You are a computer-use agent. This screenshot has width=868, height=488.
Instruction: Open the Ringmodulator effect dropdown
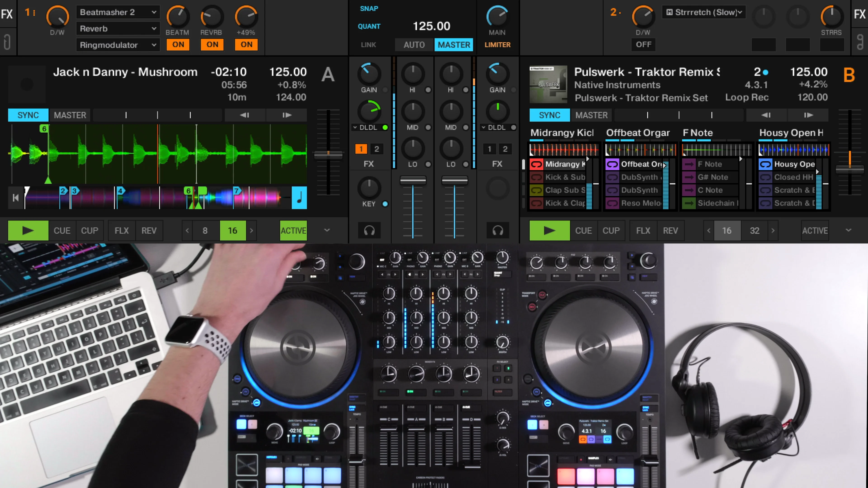[118, 45]
